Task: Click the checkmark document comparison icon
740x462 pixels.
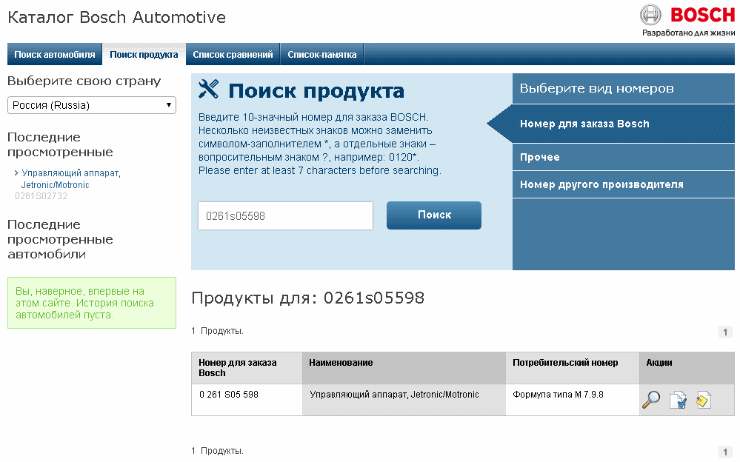Action: point(677,400)
